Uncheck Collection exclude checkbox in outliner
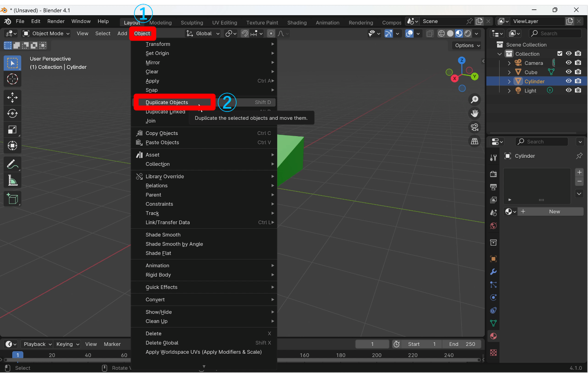Screen dimensions: 588x373 pos(560,54)
